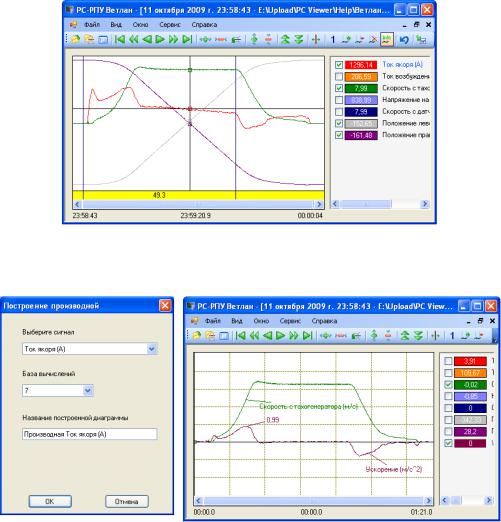Click the right arrow of bottom chart's scrollbar
The width and height of the screenshot is (501, 522).
point(428,500)
